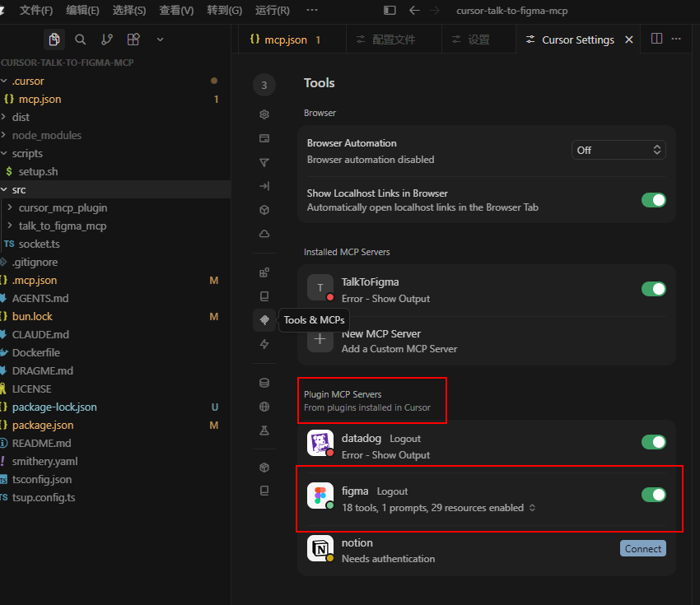Screen dimensions: 700x605
Task: Open the 运行(R) menu
Action: (x=273, y=10)
